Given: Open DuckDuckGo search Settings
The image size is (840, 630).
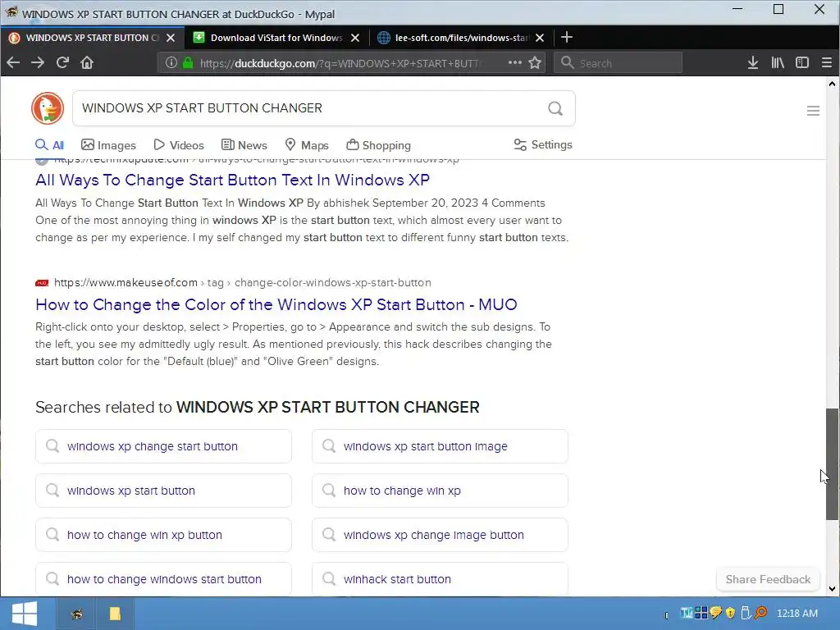Looking at the screenshot, I should [x=543, y=144].
